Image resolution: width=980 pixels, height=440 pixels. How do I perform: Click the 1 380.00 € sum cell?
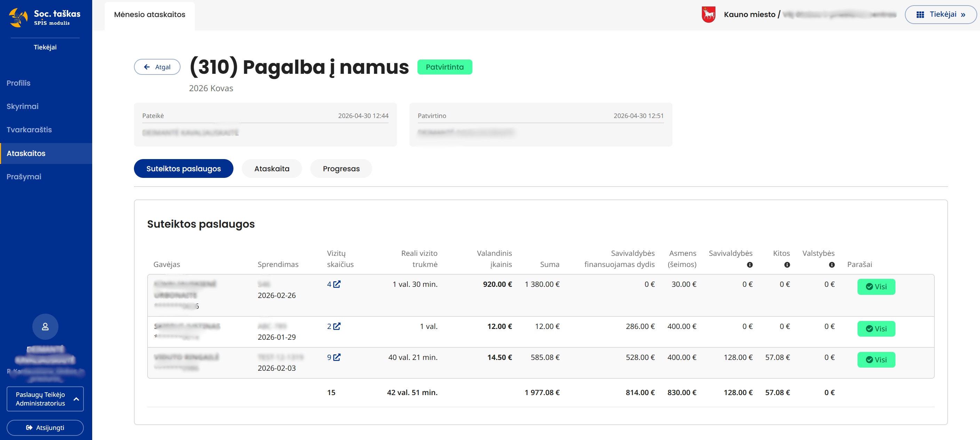(x=542, y=284)
